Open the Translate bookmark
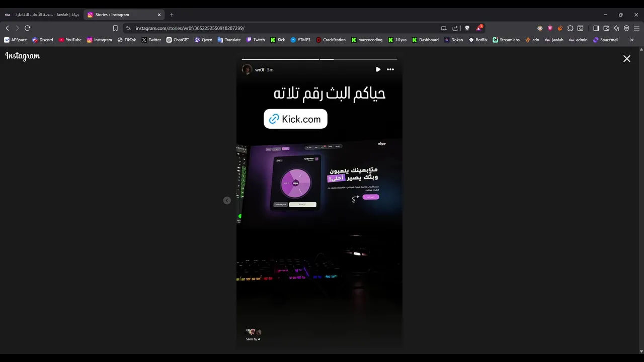 coord(229,40)
